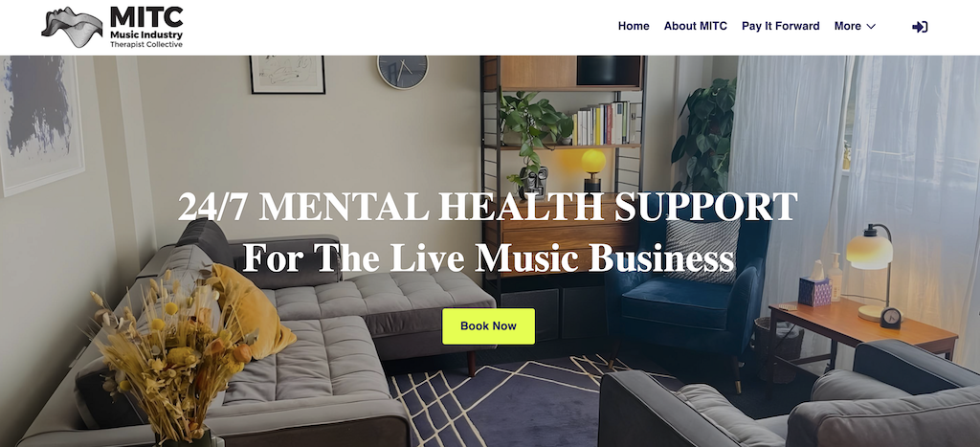980x447 pixels.
Task: Click the MITC face logo graphic
Action: 71,28
